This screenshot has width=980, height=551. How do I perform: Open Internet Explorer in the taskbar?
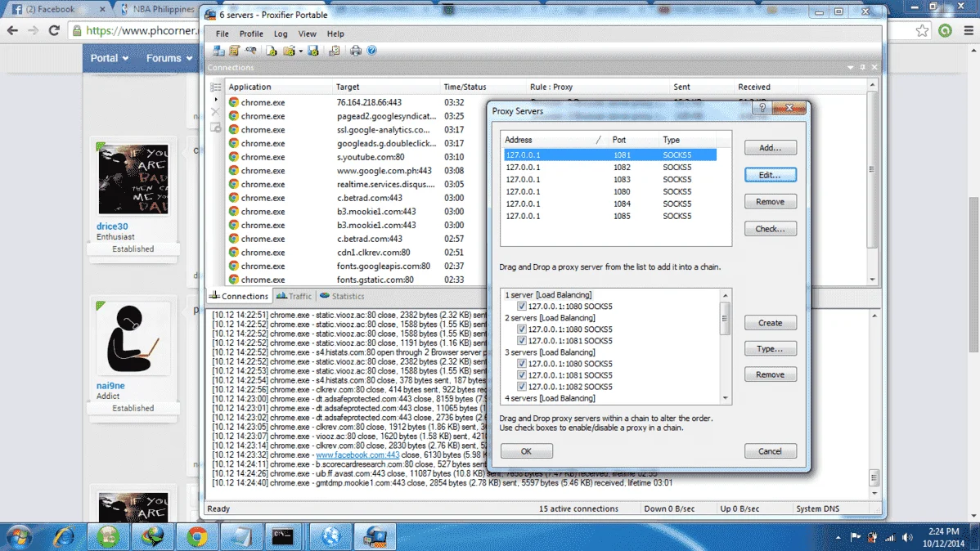tap(63, 536)
